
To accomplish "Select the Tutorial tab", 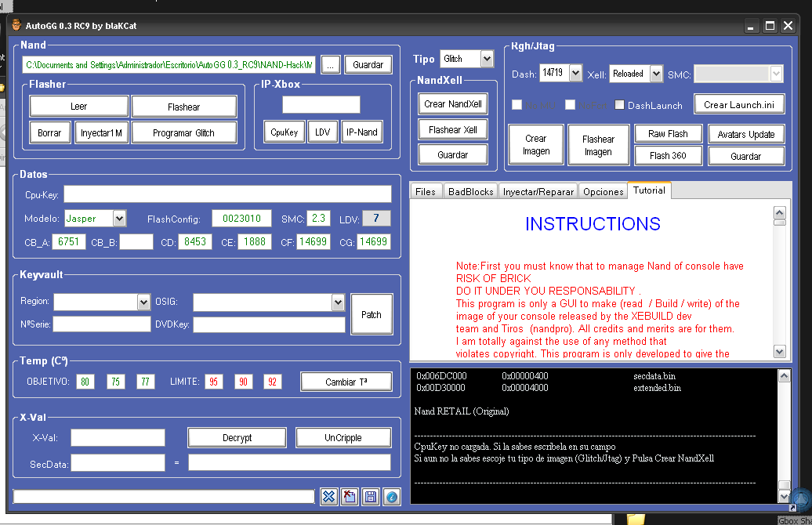I will (x=649, y=190).
